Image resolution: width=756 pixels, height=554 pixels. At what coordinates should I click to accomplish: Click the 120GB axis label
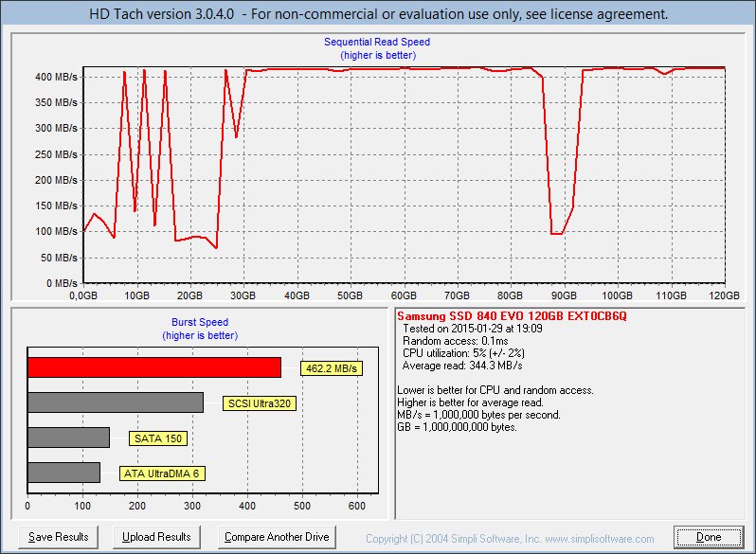coord(724,295)
